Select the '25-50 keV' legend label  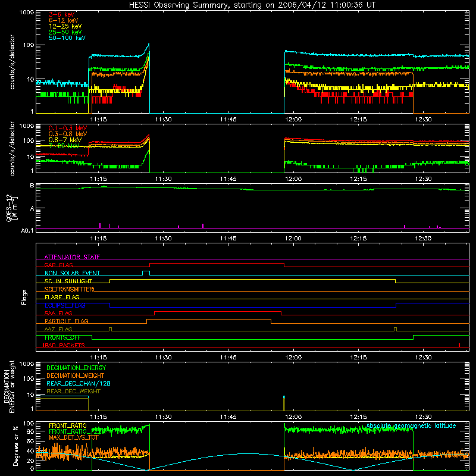point(65,32)
